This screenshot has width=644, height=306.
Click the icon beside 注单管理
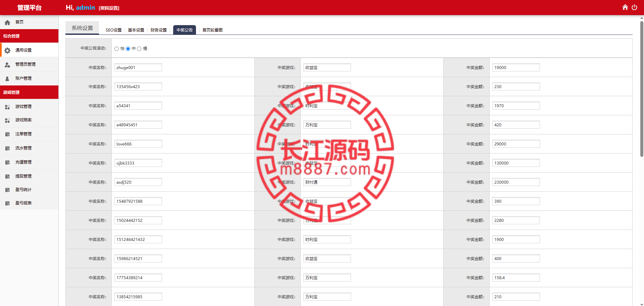coord(7,134)
